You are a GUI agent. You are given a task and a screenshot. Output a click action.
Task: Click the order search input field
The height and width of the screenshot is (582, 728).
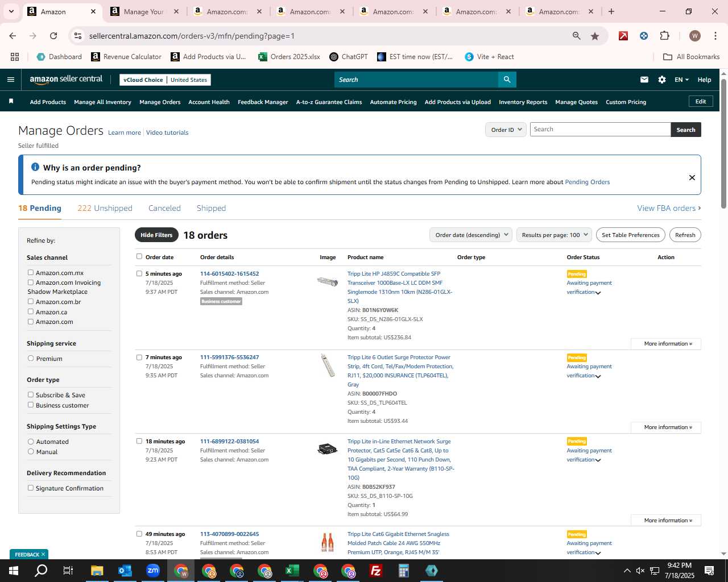[x=600, y=130]
